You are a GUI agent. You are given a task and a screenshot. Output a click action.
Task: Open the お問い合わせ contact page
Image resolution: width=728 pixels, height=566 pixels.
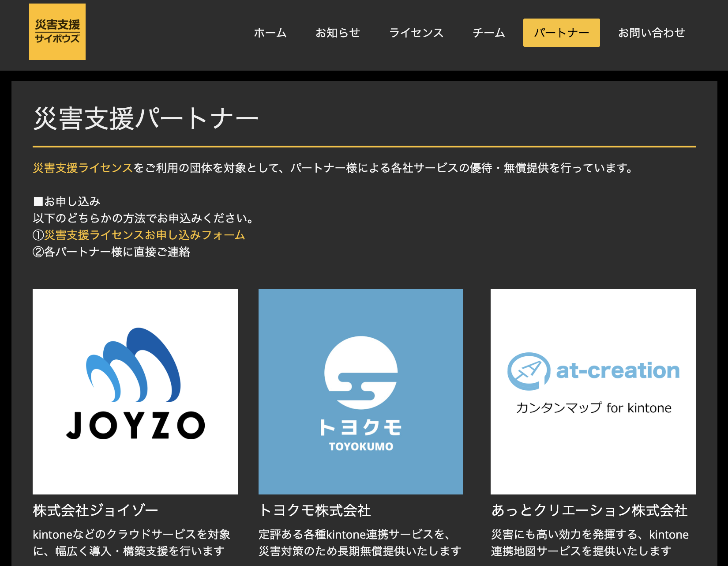[x=651, y=33]
